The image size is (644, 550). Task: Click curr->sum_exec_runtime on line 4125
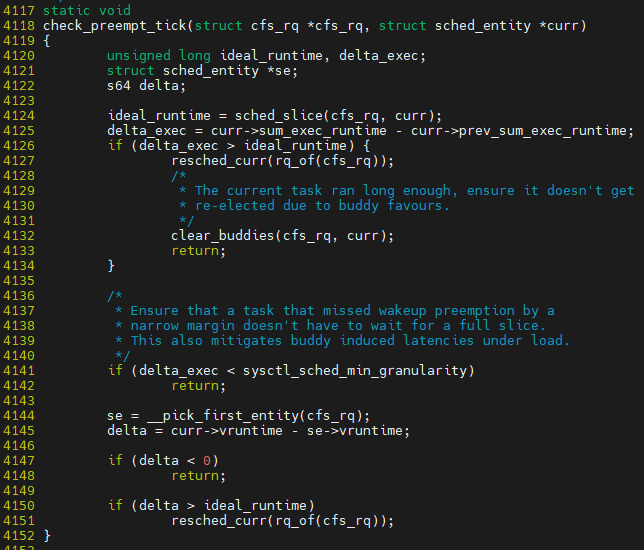(x=299, y=131)
